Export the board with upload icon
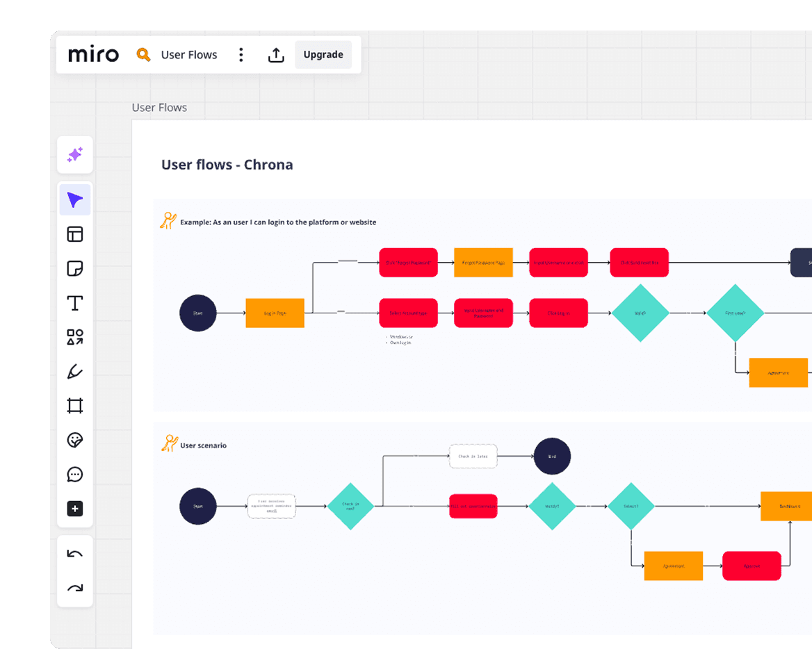Viewport: 812px width, 649px height. pyautogui.click(x=276, y=55)
